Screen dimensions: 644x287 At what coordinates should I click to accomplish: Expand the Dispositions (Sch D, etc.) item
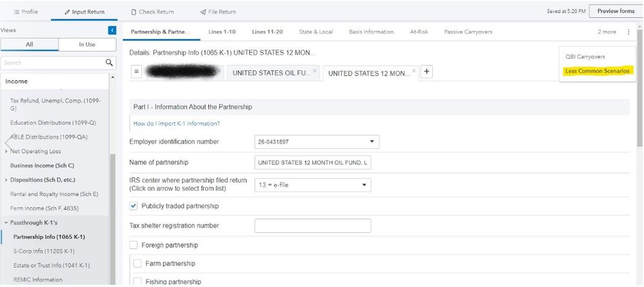pyautogui.click(x=6, y=179)
